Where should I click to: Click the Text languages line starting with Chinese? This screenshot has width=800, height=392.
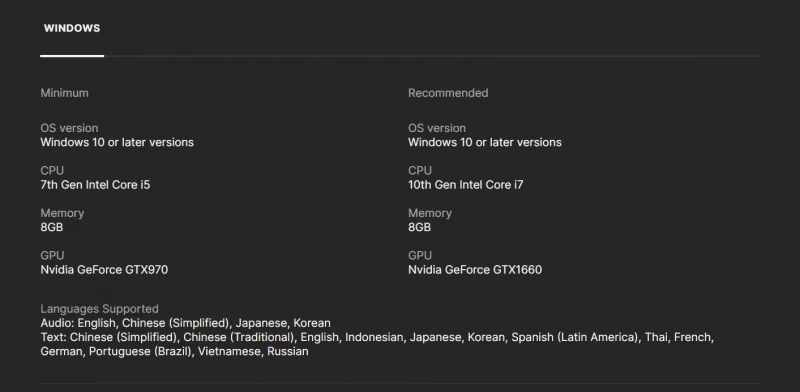pos(377,337)
